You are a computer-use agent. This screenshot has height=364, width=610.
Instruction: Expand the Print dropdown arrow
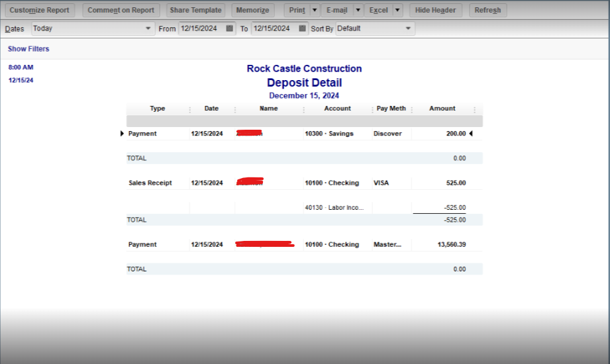coord(315,11)
